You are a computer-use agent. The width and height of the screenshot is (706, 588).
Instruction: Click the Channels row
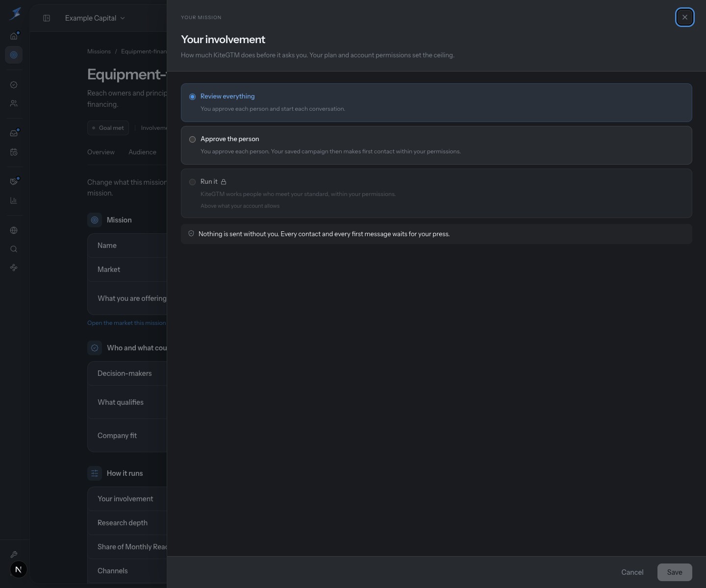(127, 571)
